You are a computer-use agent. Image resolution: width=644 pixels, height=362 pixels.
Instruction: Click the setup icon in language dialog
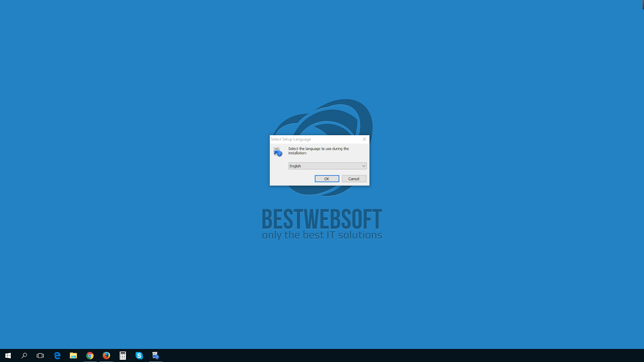[x=278, y=152]
